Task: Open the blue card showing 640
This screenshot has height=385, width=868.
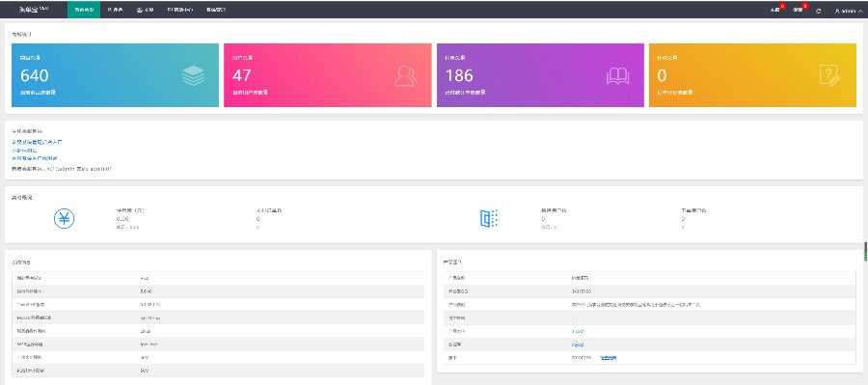Action: (x=115, y=75)
